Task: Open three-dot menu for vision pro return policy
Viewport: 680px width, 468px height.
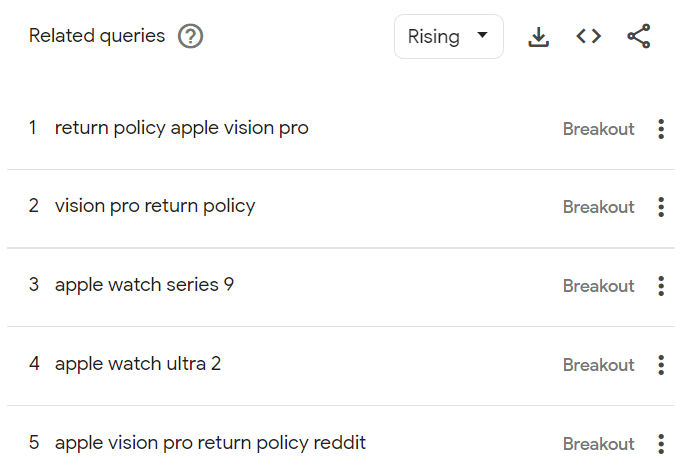Action: 661,207
